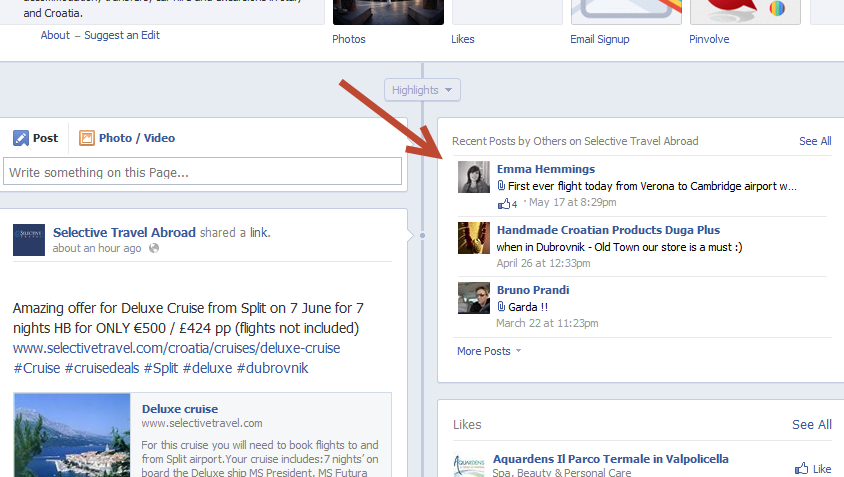This screenshot has height=477, width=844.
Task: Open Aquardens Il Parco Termale in Valpolicella link
Action: (610, 459)
